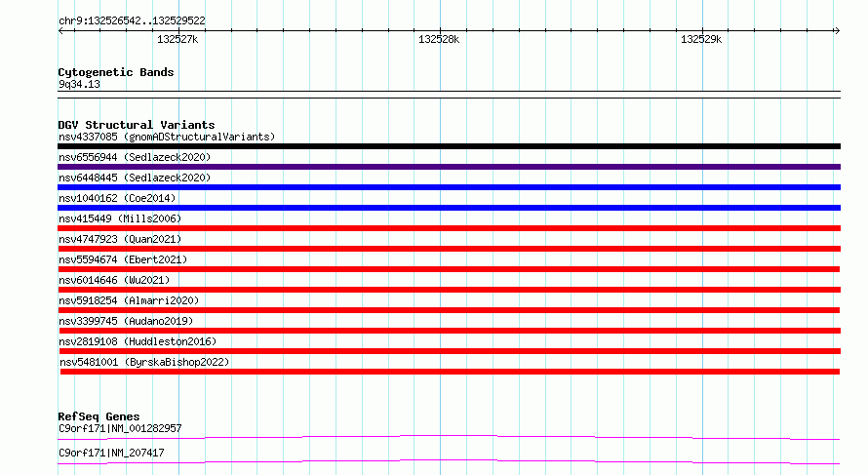Viewport: 868px width, 475px height.
Task: Click the red bar for nsv2819108
Action: point(450,351)
